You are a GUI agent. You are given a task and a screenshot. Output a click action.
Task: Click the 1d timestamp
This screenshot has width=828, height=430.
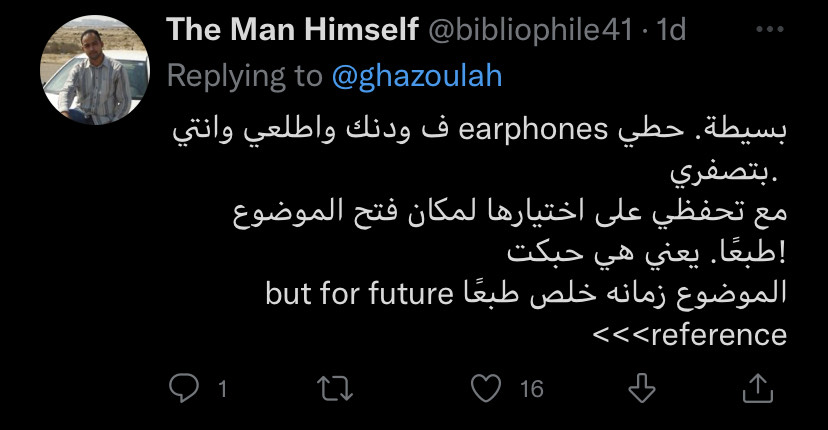[x=671, y=30]
